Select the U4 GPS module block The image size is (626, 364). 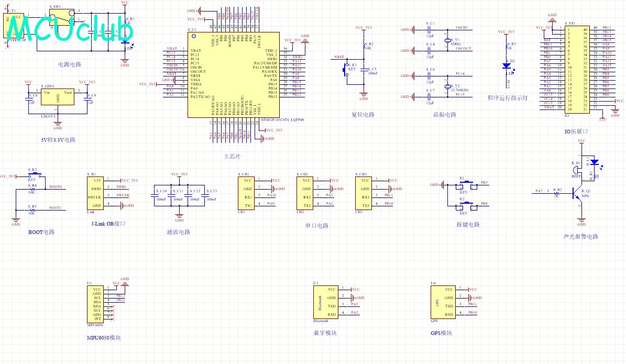point(443,302)
